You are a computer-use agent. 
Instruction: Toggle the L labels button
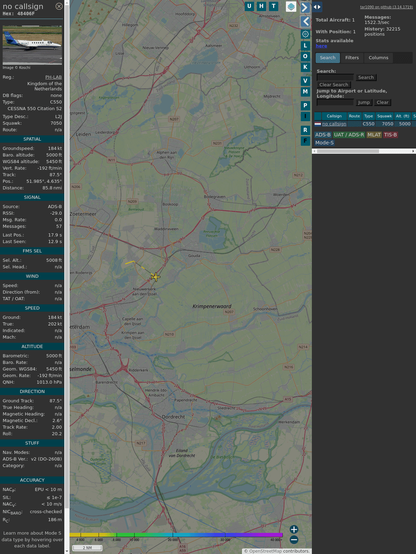coord(305,45)
